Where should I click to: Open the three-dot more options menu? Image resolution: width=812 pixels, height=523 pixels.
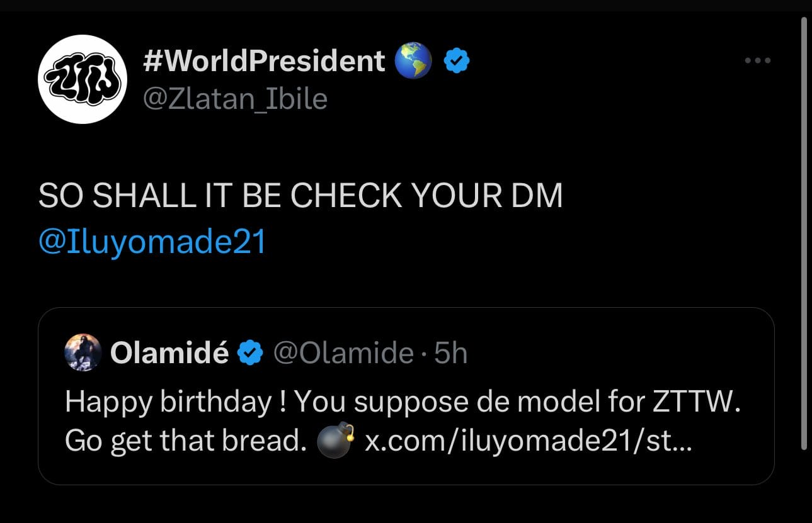(x=757, y=61)
